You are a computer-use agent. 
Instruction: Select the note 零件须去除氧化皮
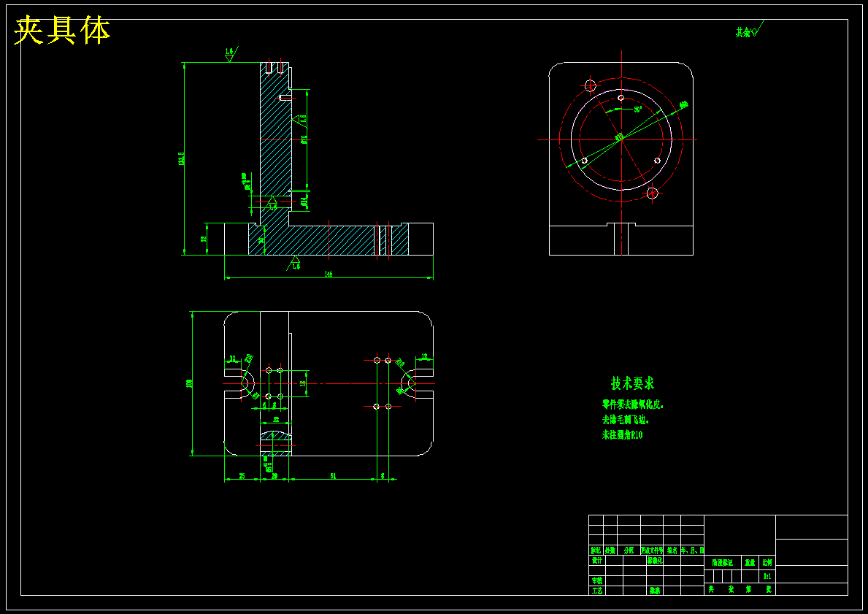click(x=633, y=404)
